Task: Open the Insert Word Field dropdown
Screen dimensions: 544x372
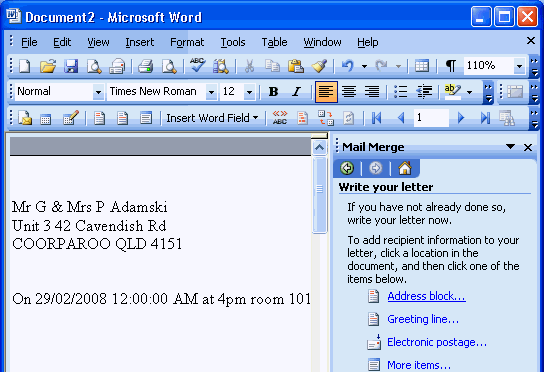Action: 212,118
